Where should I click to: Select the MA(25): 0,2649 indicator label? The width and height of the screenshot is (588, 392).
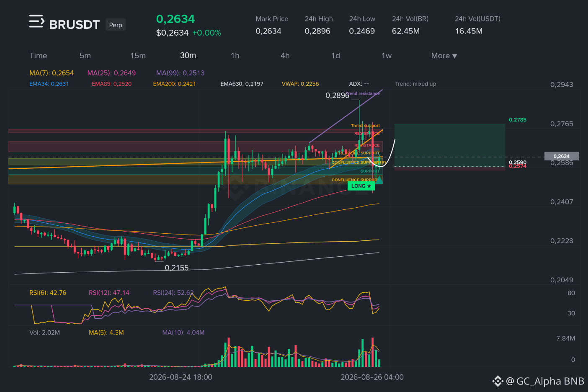click(x=111, y=73)
